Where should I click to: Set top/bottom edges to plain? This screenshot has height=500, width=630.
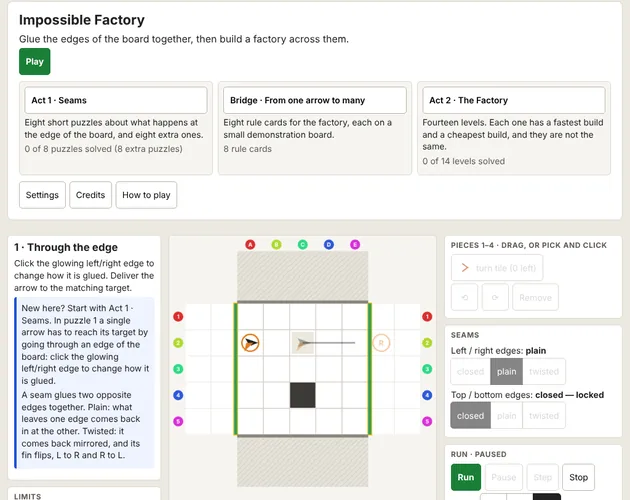pos(507,416)
